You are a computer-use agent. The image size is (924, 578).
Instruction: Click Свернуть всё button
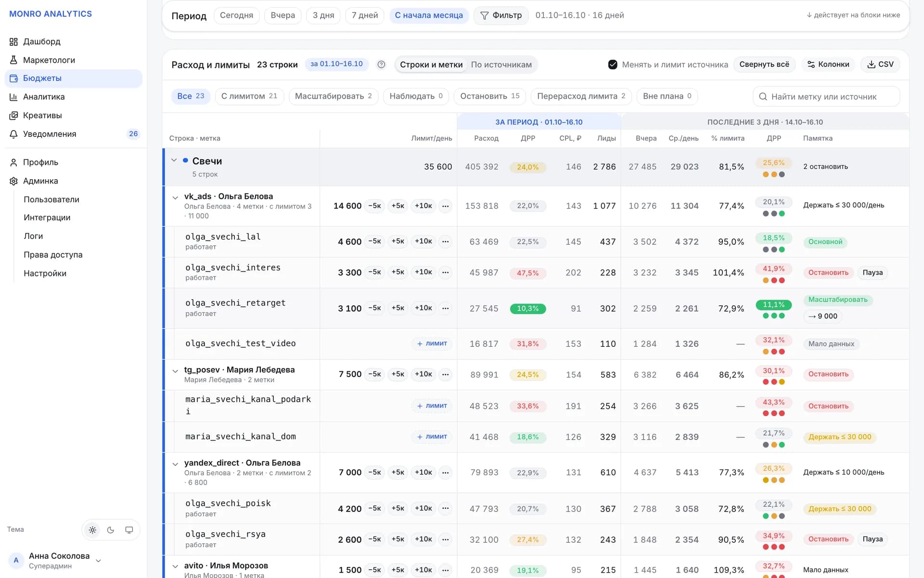tap(764, 65)
